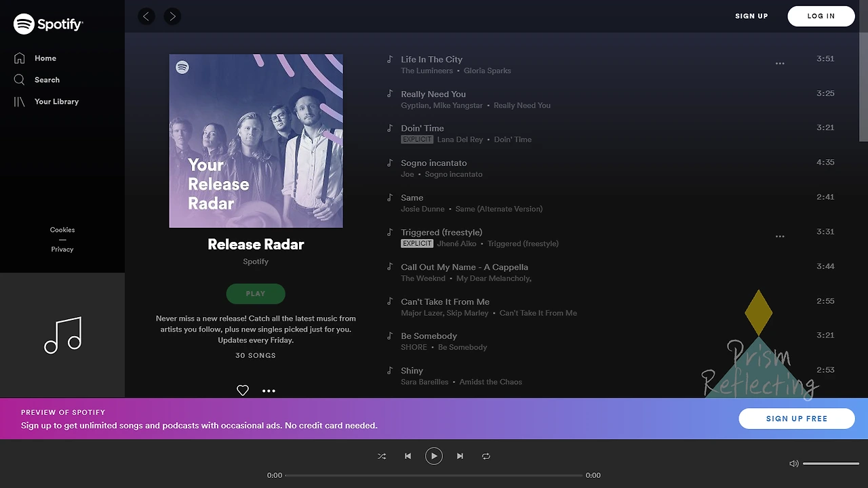Click note icon beside Shiny
868x488 pixels.
click(x=389, y=371)
